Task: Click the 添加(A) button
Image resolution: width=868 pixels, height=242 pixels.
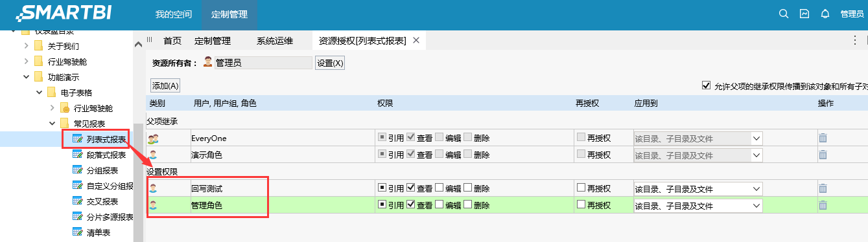Action: click(x=165, y=85)
